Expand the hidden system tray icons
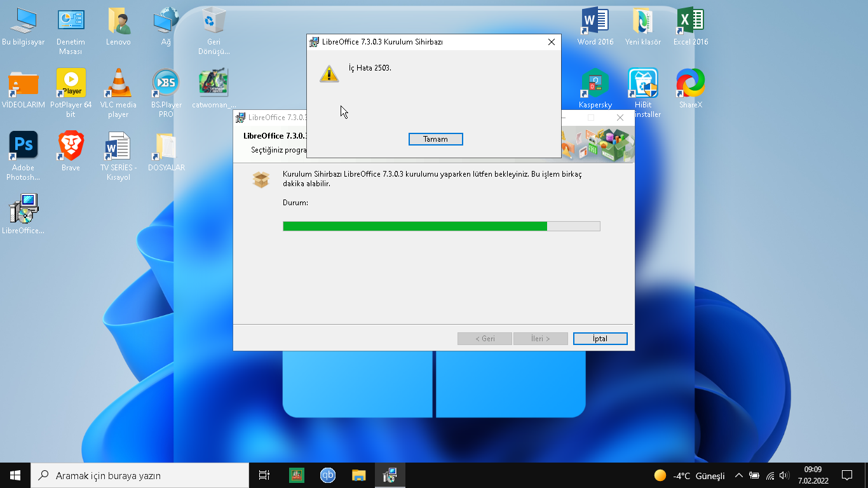Viewport: 868px width, 488px height. (x=739, y=475)
